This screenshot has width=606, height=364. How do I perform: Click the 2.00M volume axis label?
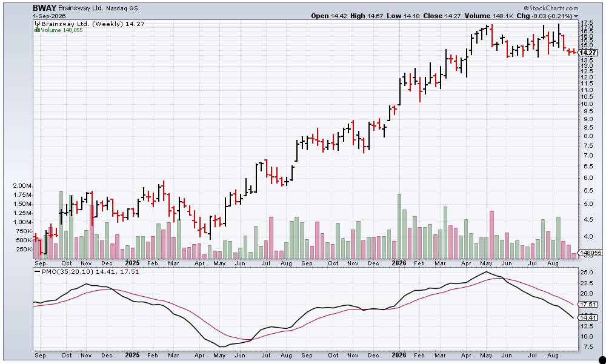(22, 185)
